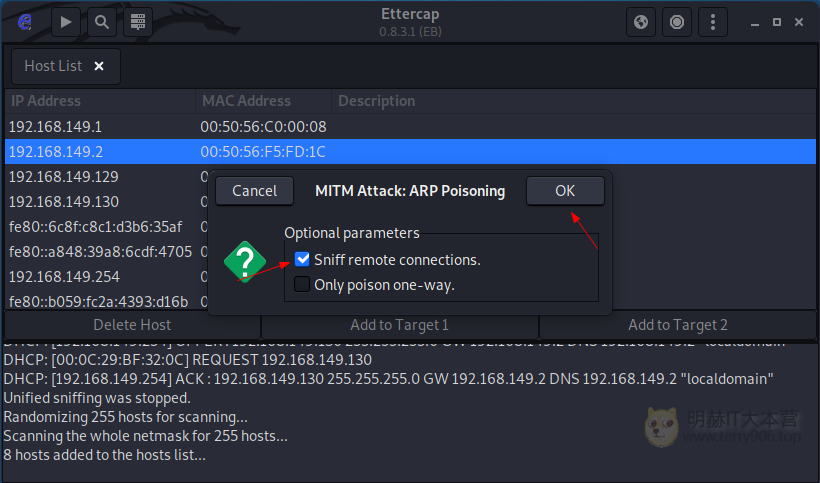Select host 192.168.149.130
Viewport: 820px width, 483px height.
click(x=64, y=202)
